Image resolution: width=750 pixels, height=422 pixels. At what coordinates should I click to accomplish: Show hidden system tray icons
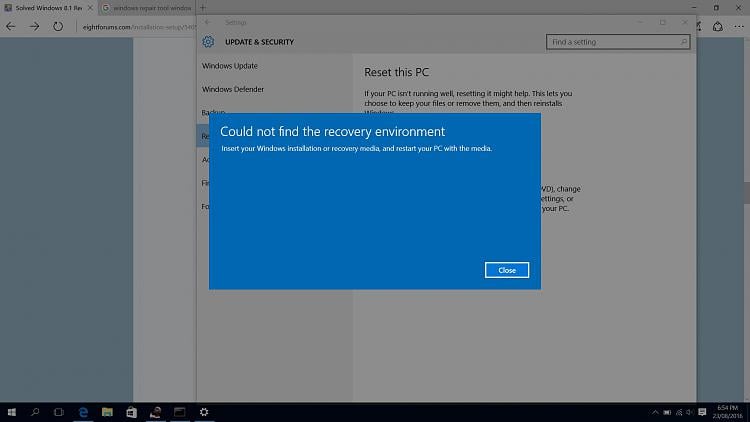[655, 412]
